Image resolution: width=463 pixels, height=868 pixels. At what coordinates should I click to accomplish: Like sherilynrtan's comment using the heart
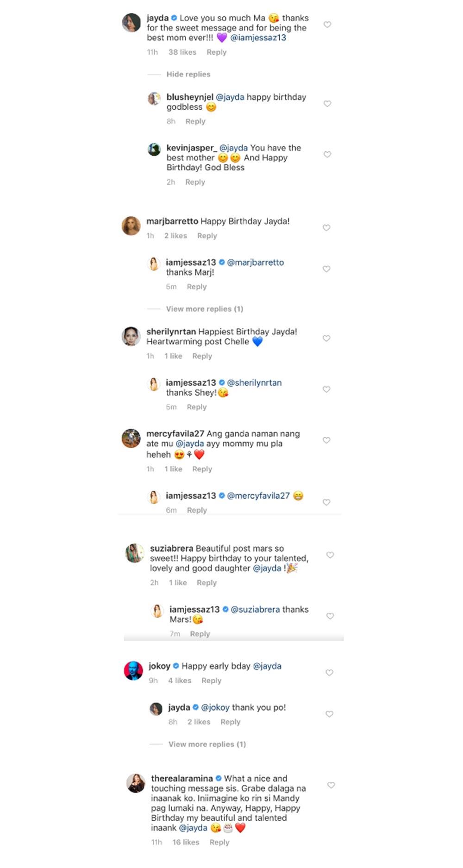click(326, 338)
